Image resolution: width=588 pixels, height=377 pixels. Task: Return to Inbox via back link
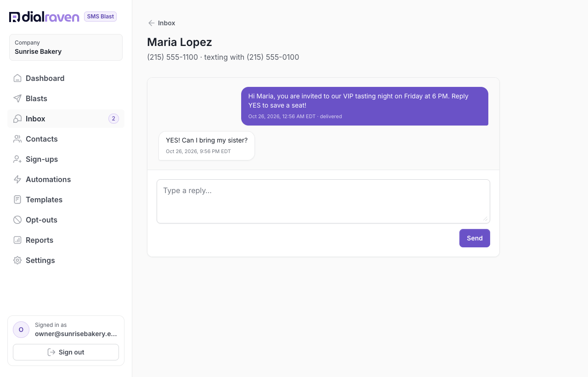[161, 23]
